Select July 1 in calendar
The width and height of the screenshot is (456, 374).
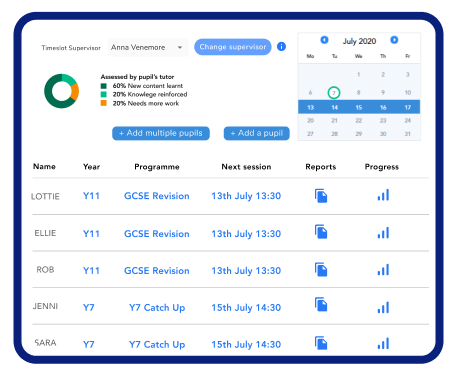coord(359,74)
